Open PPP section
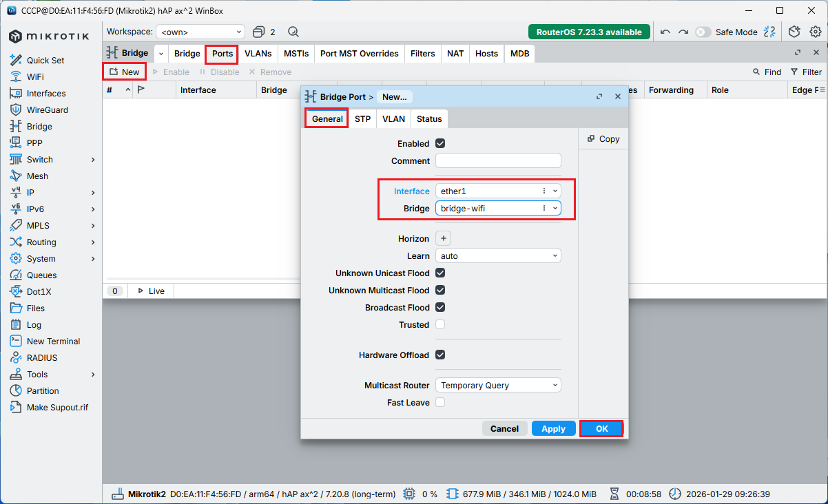 click(34, 143)
